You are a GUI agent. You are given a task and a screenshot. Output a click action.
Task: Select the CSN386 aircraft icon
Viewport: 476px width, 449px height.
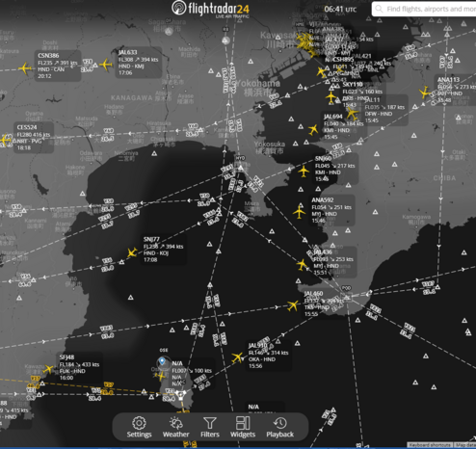tap(25, 68)
